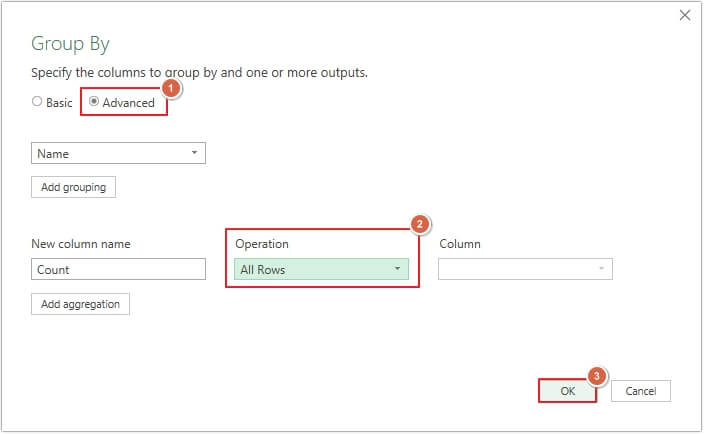The height and width of the screenshot is (434, 704).
Task: Click the Column label text
Action: pos(459,244)
